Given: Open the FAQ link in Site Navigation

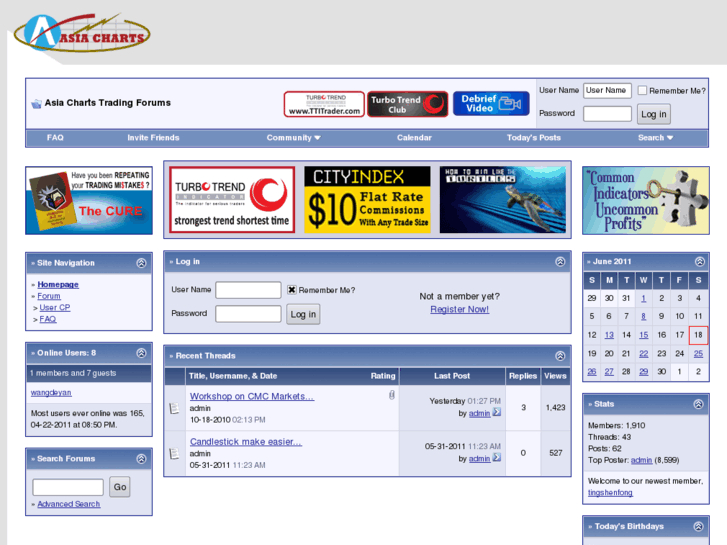Looking at the screenshot, I should coord(48,319).
